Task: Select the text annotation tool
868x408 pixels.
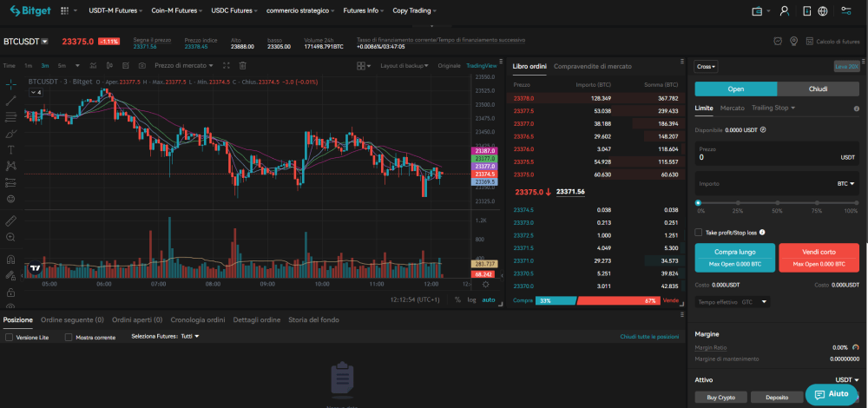Action: pos(10,149)
